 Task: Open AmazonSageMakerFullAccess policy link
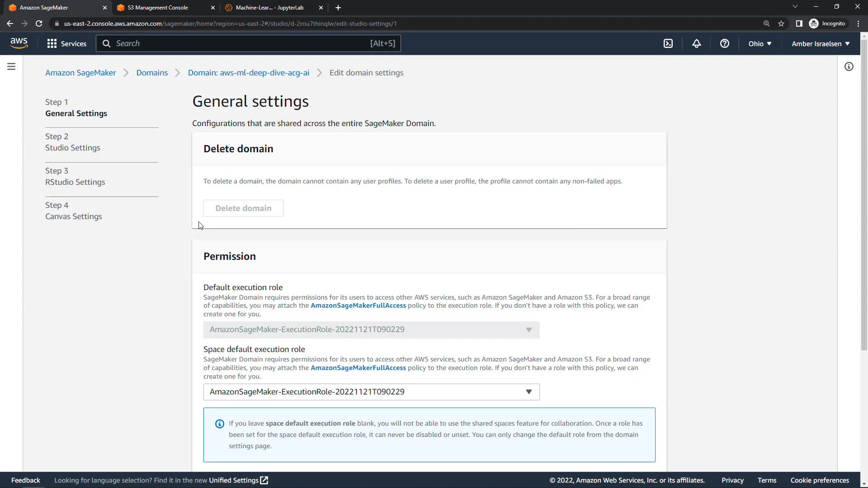pos(358,306)
